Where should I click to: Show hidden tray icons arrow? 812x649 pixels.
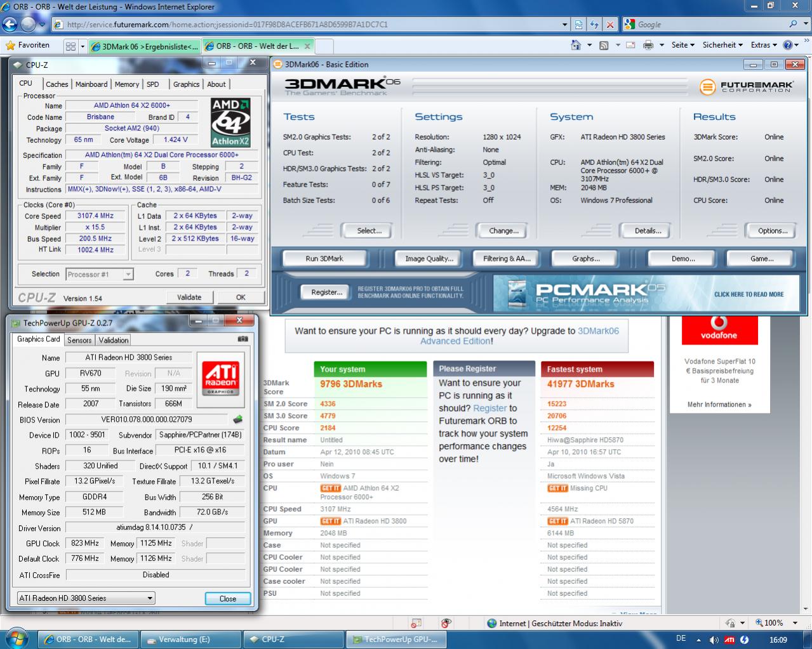(699, 639)
